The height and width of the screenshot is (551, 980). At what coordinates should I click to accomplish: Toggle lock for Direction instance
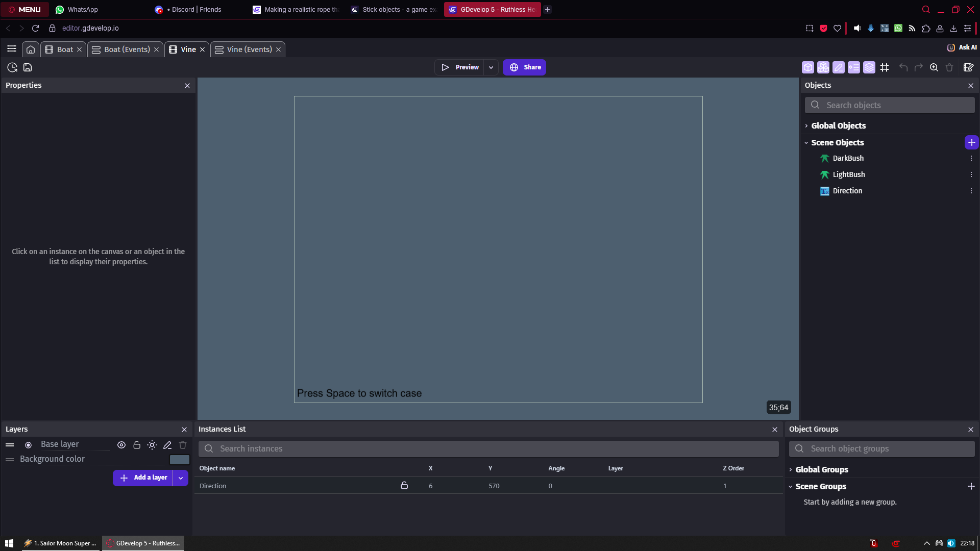coord(404,486)
